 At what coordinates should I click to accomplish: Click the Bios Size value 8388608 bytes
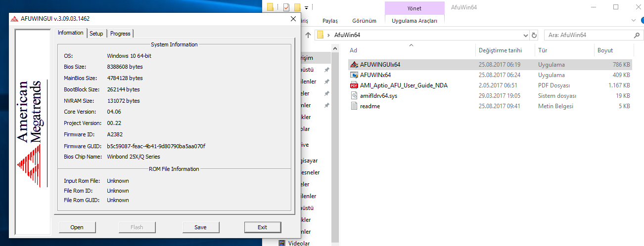tap(125, 67)
